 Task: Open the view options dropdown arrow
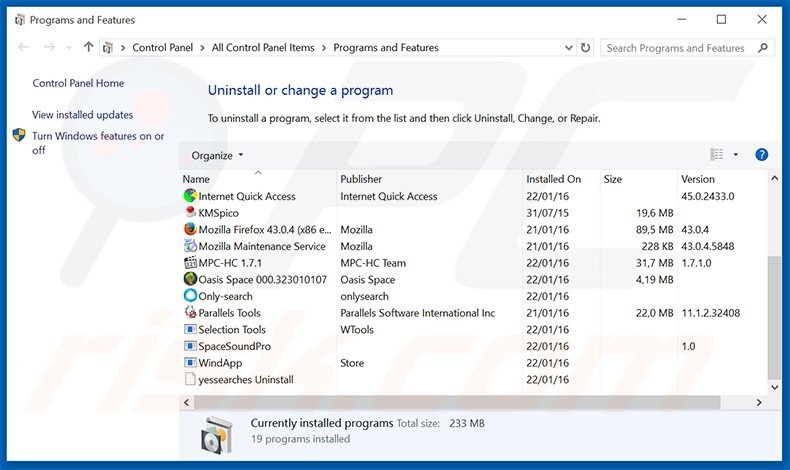click(736, 155)
